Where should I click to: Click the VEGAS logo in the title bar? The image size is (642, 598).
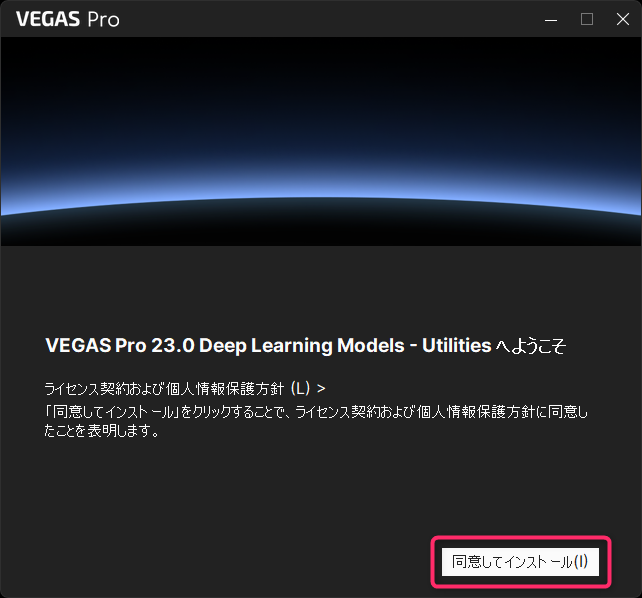click(x=48, y=19)
